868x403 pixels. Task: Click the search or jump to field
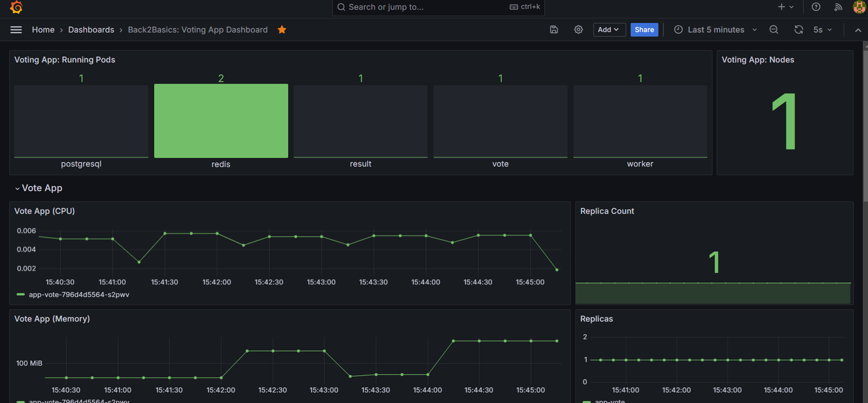(438, 7)
